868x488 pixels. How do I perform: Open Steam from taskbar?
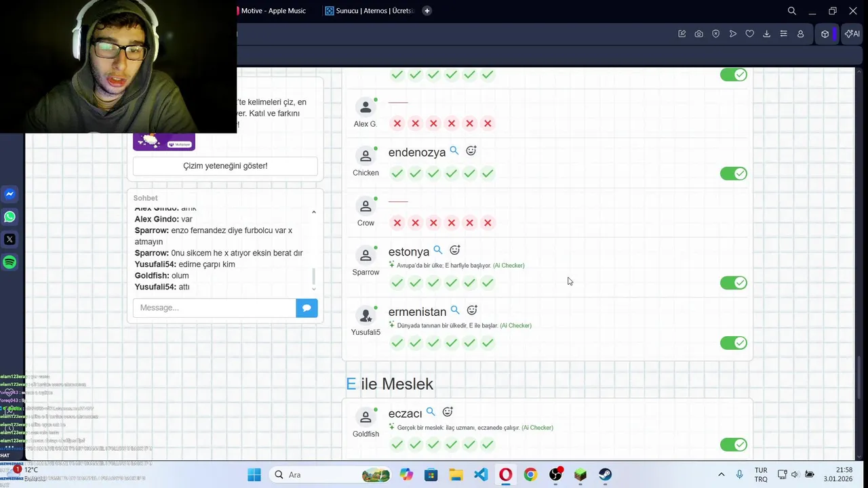[x=605, y=474]
